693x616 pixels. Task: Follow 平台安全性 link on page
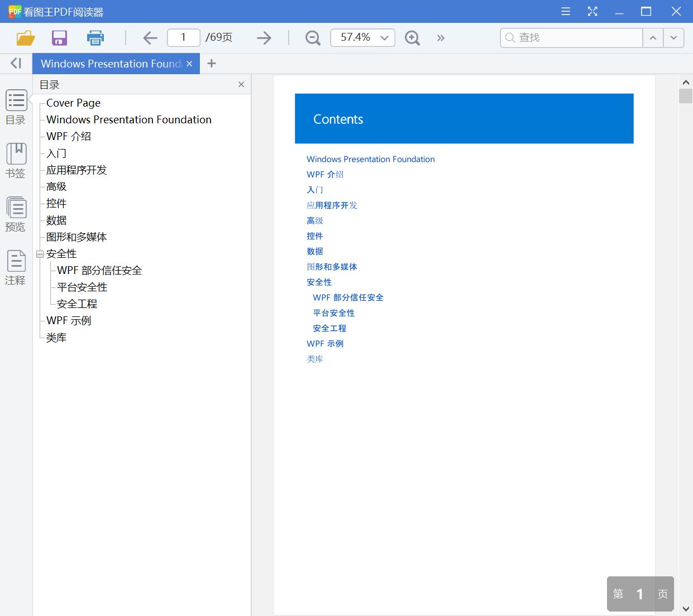pyautogui.click(x=334, y=312)
